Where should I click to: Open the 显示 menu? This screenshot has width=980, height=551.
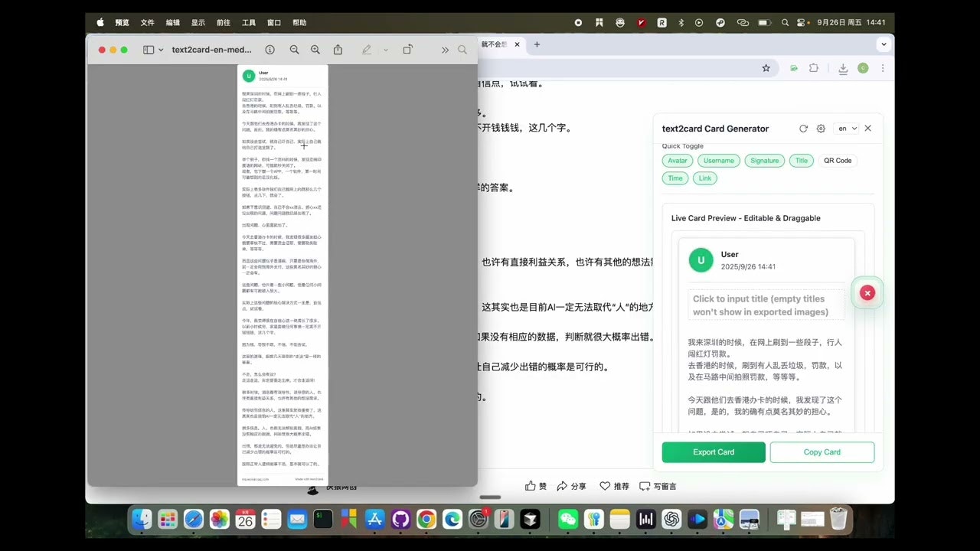coord(198,23)
